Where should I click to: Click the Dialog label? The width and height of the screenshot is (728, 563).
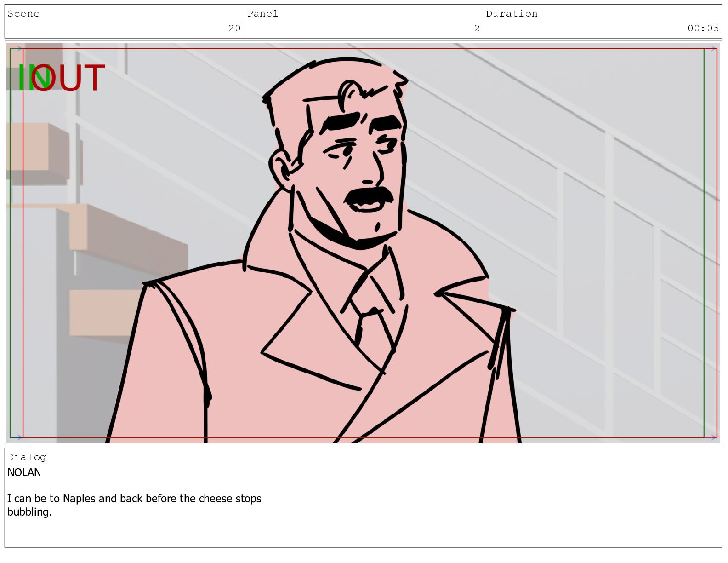click(x=27, y=457)
